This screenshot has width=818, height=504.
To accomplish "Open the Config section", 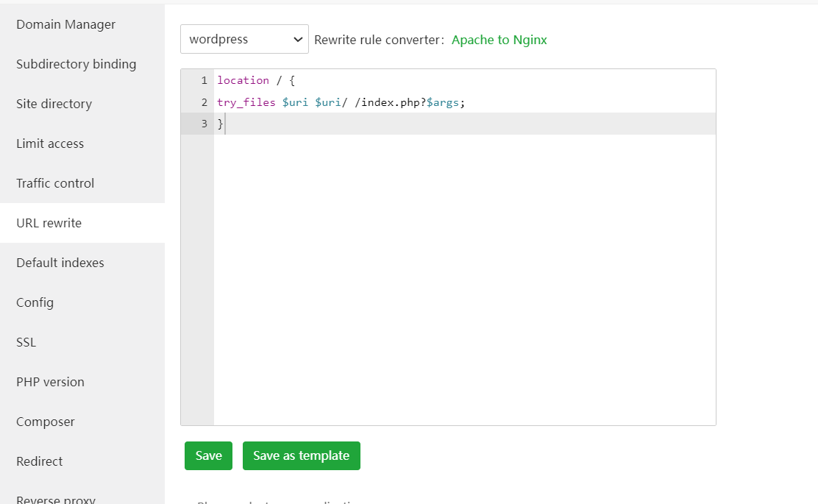I will coord(35,302).
